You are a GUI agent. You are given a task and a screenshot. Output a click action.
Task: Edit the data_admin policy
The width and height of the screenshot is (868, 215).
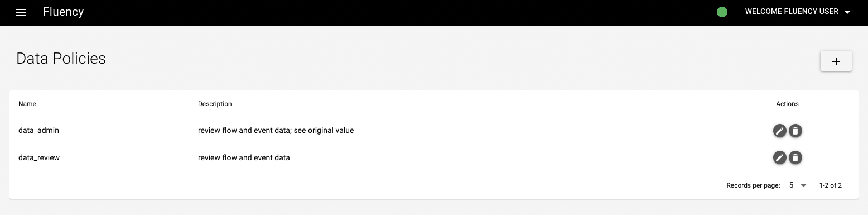tap(779, 131)
